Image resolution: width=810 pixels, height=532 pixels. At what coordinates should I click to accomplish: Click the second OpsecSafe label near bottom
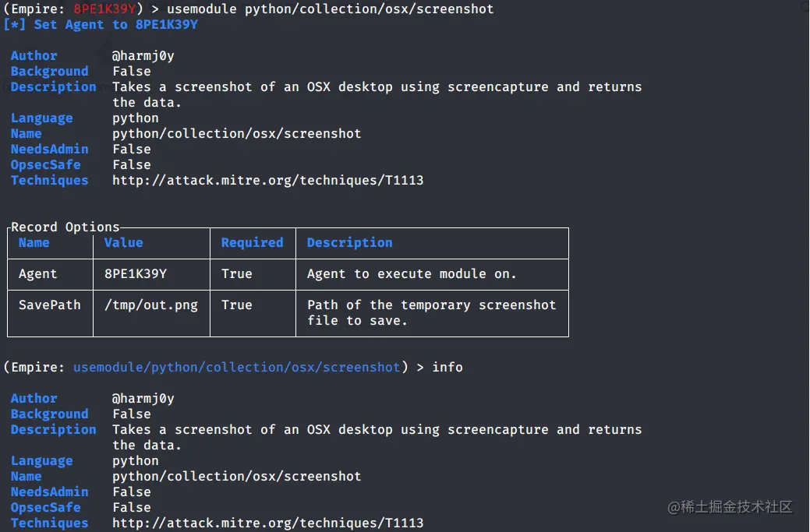(45, 507)
